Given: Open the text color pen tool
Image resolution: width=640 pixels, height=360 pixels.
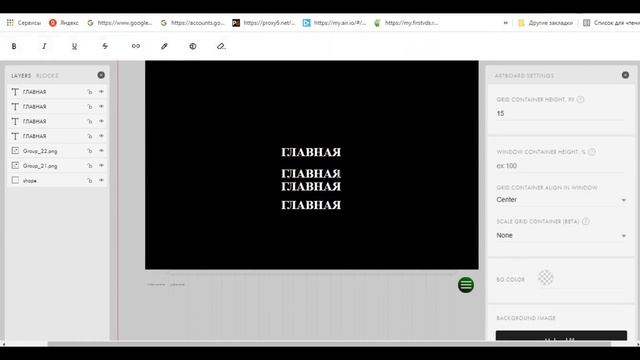Looking at the screenshot, I should (164, 46).
